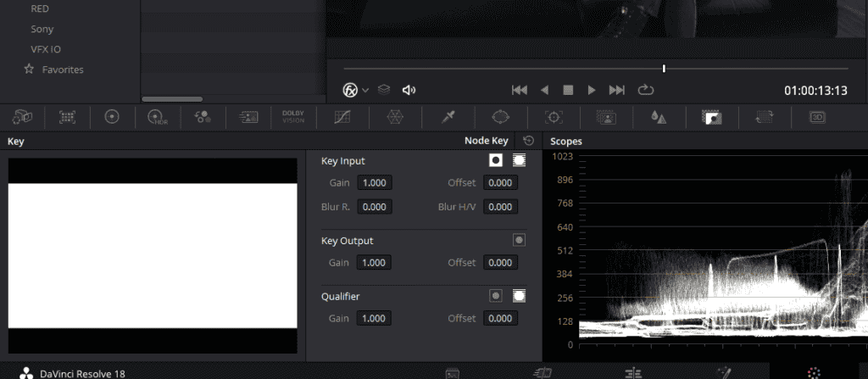This screenshot has height=379, width=868.
Task: Go to the first frame
Action: coord(520,90)
